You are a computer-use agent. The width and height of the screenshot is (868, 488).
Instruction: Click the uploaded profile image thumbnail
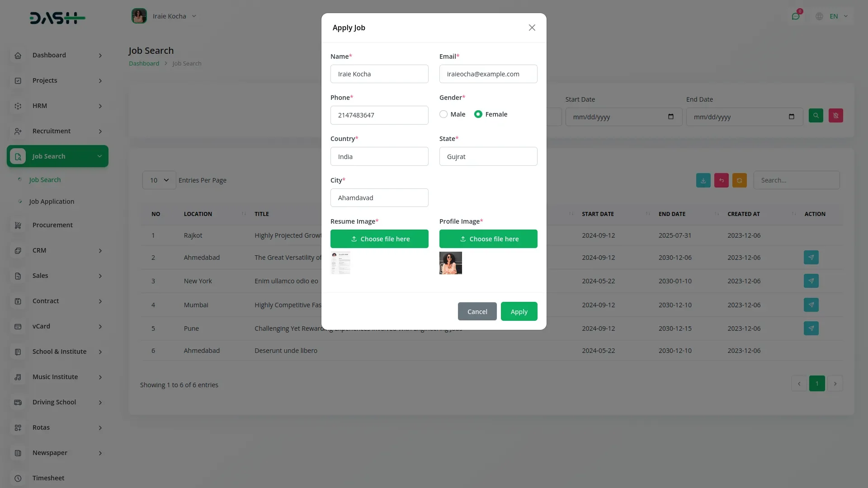(450, 263)
